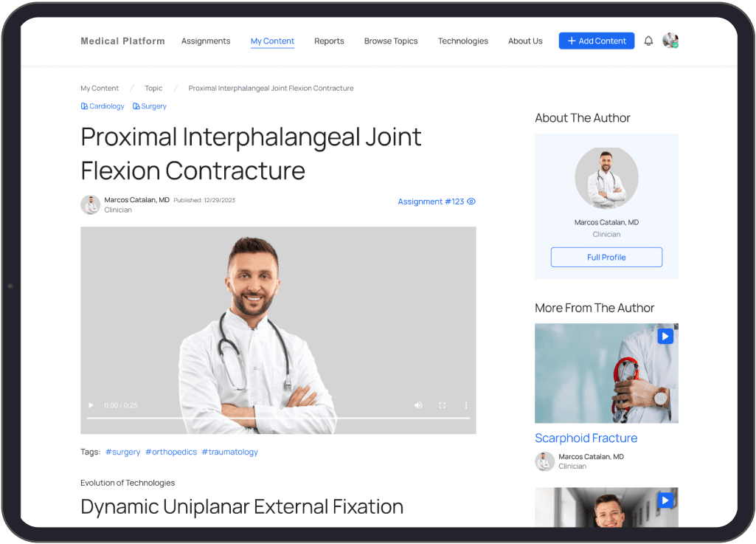Click the video progress bar
Viewport: 756px width, 544px height.
(x=278, y=419)
